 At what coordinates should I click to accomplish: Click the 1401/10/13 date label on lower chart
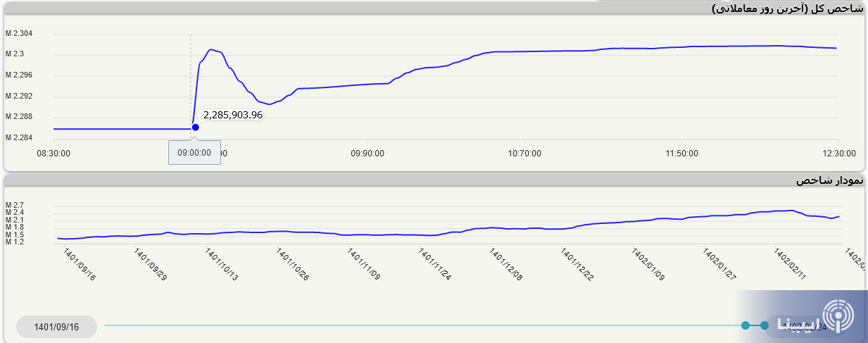222,264
